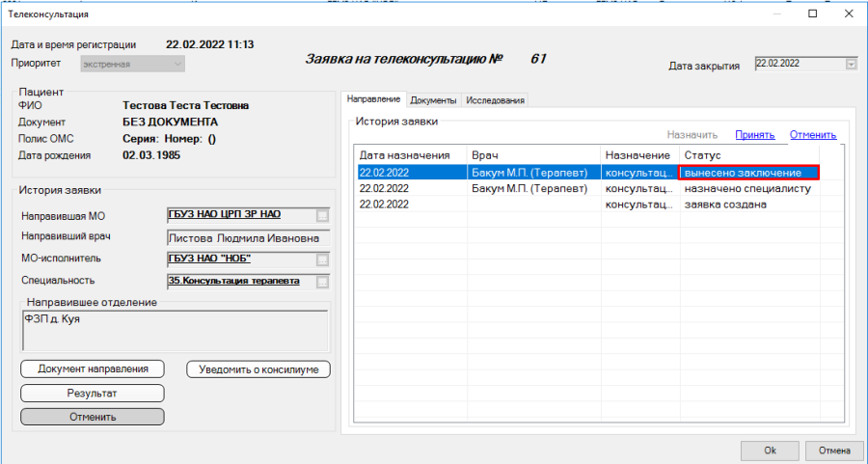The image size is (868, 464).
Task: Open ellipsis browse button for Направившая МО
Action: point(323,216)
